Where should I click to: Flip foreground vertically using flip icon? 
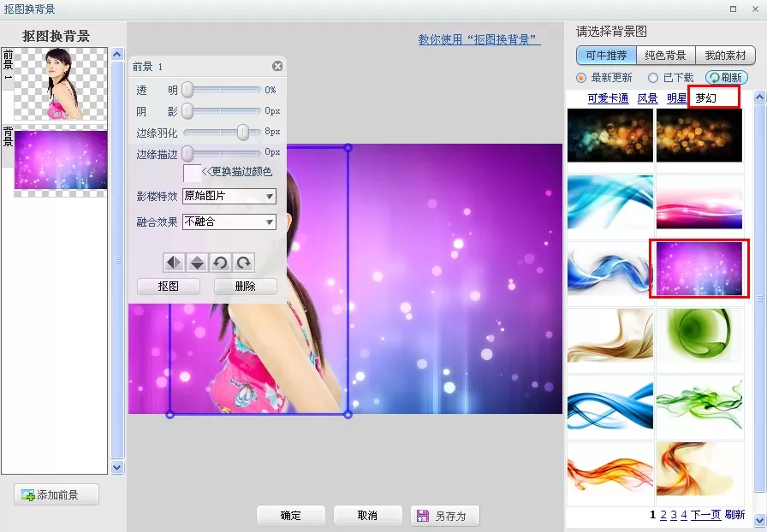click(197, 263)
